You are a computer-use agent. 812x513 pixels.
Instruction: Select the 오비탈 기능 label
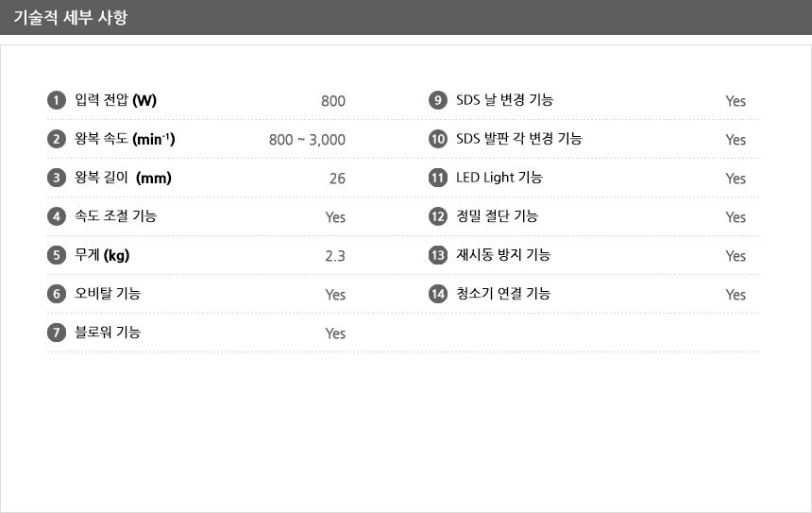108,293
